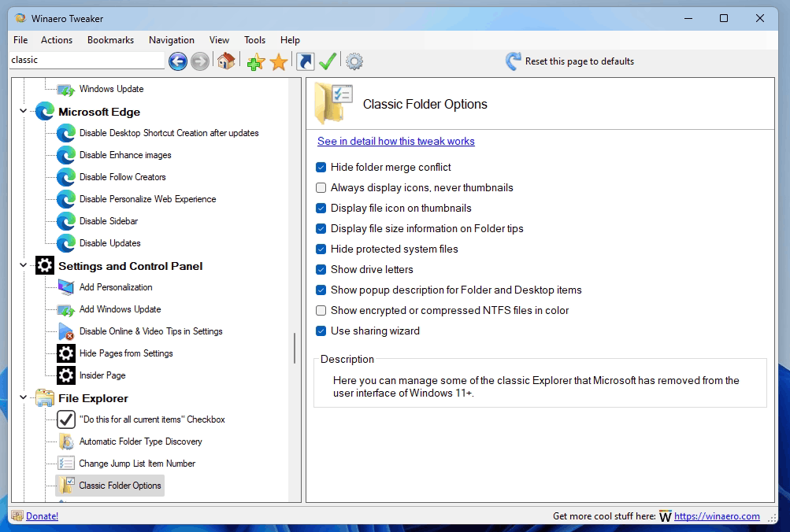Open the Home page house icon
790x532 pixels.
click(226, 61)
